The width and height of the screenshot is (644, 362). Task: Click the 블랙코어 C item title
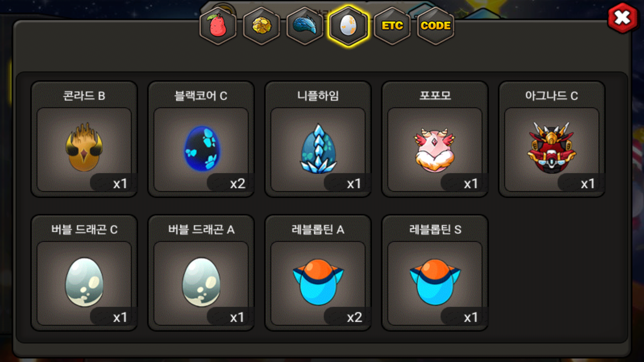point(201,96)
